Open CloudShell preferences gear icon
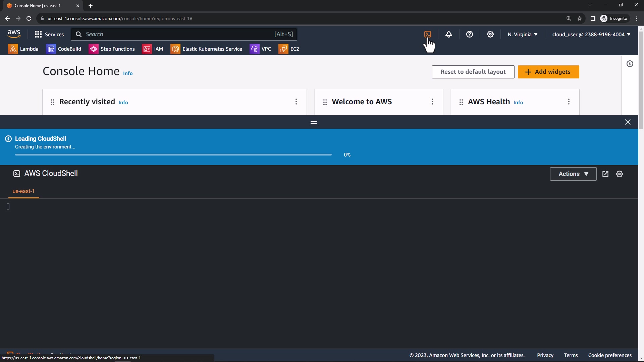Image resolution: width=644 pixels, height=362 pixels. 619,174
